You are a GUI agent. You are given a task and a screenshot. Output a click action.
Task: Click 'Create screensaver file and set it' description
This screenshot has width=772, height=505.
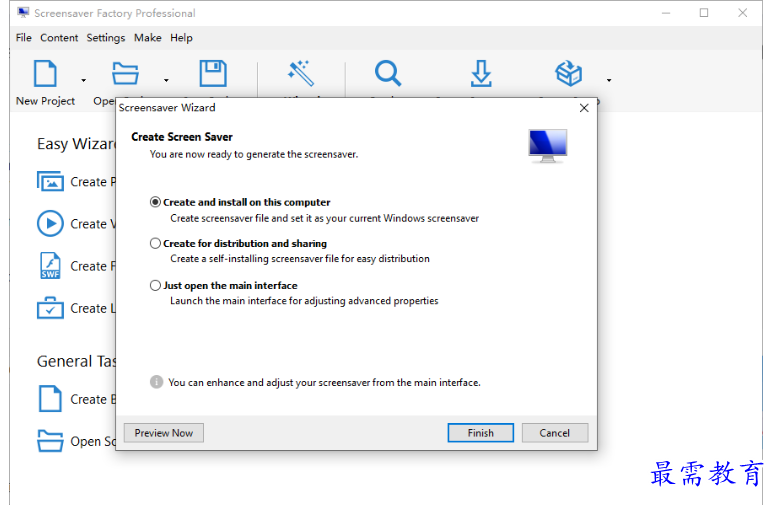click(324, 219)
